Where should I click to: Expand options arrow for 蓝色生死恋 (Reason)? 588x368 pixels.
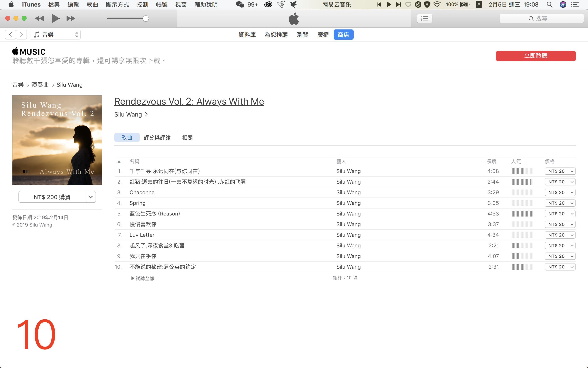tap(572, 214)
